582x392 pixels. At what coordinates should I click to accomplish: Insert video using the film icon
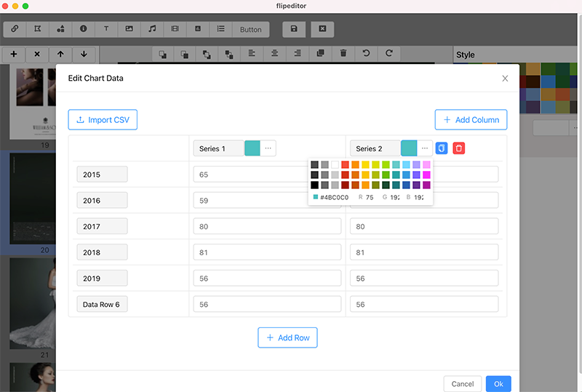pos(175,29)
